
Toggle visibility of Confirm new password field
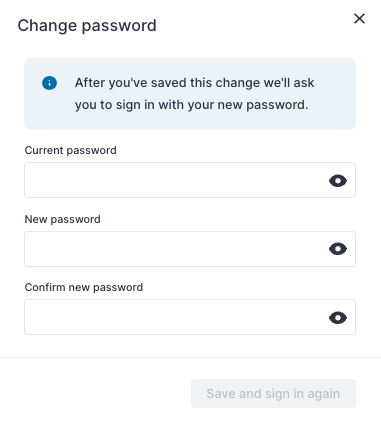click(338, 318)
